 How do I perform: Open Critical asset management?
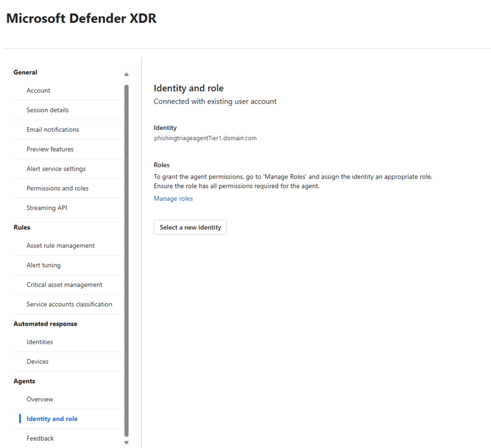tap(64, 285)
